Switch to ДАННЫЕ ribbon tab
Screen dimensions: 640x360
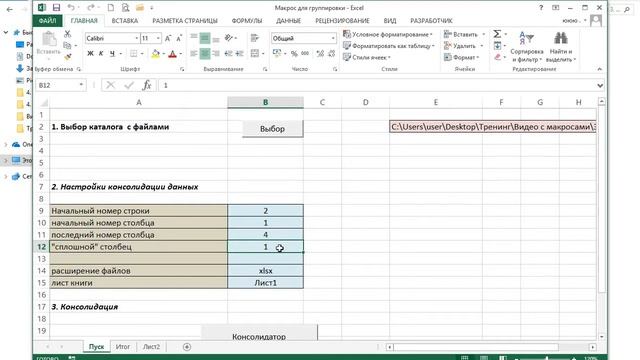coord(288,20)
